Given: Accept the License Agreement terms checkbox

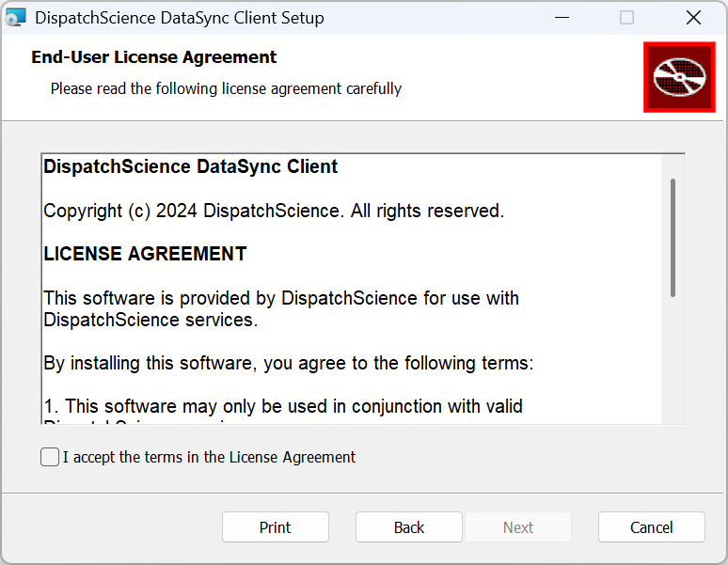Looking at the screenshot, I should 50,457.
